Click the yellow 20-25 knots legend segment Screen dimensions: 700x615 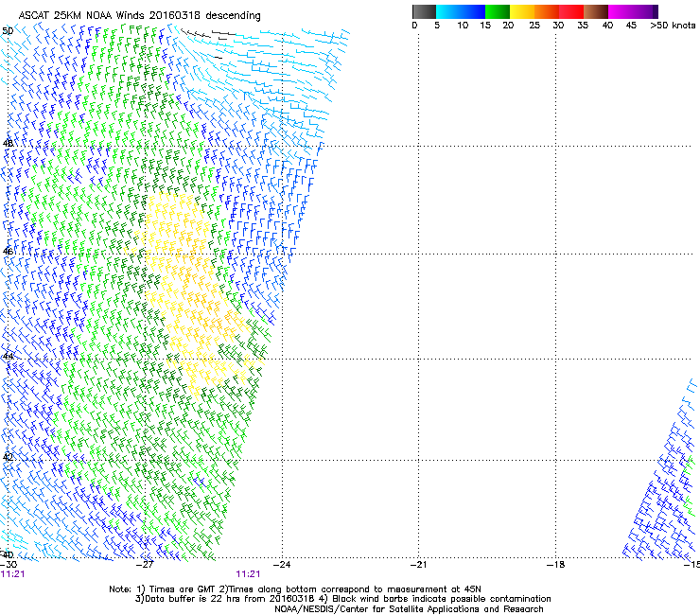pos(522,11)
